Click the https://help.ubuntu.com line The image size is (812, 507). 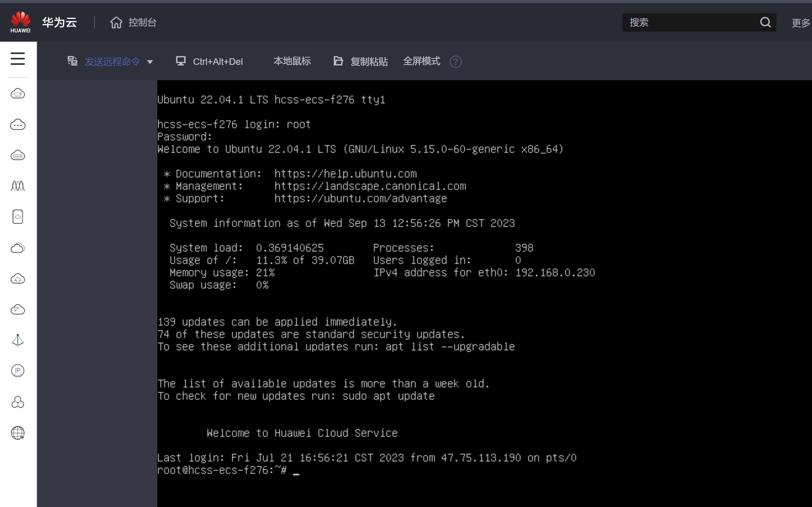click(x=345, y=174)
